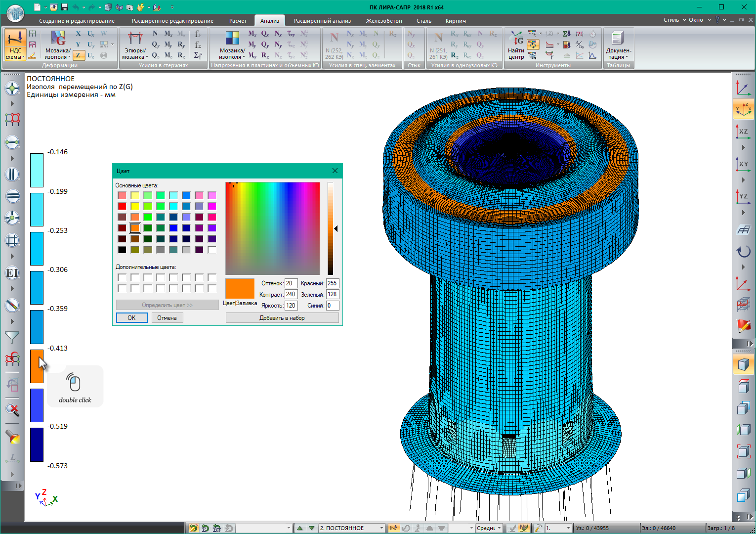Click the filter funnel icon in left toolbar
Viewport: 756px width, 534px height.
coord(12,338)
